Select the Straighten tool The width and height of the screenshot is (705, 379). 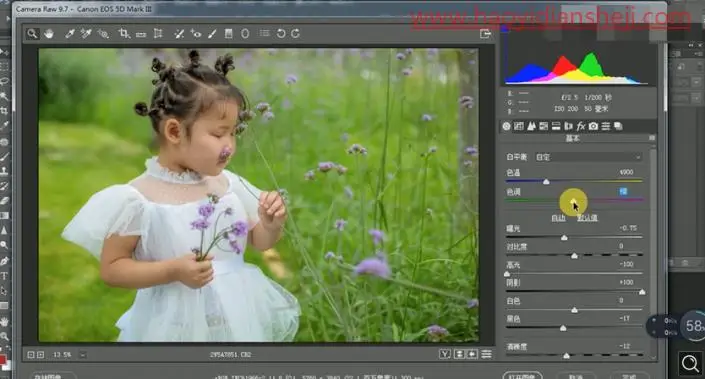pos(141,34)
